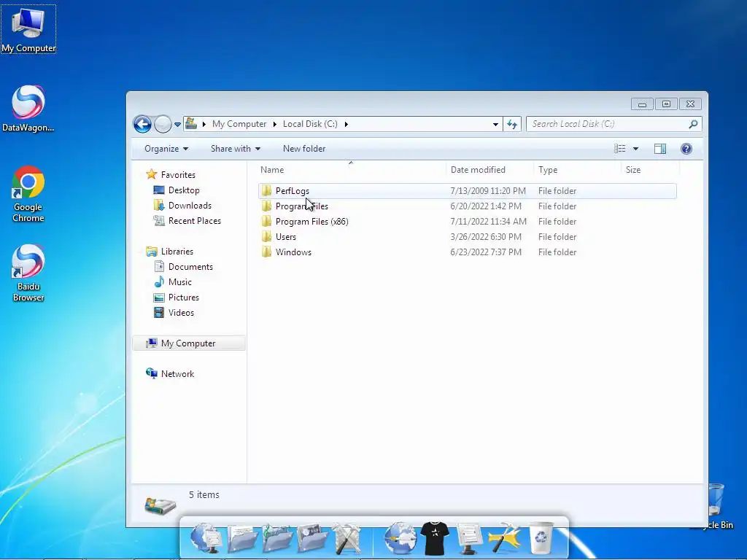Image resolution: width=747 pixels, height=560 pixels.
Task: Click dock hammer and wrench settings icon
Action: pos(506,538)
